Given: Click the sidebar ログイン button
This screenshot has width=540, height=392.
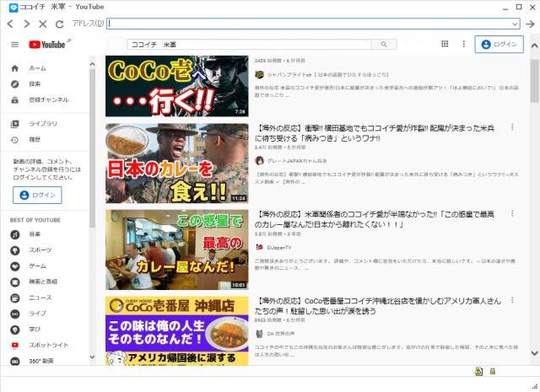Looking at the screenshot, I should coord(37,195).
